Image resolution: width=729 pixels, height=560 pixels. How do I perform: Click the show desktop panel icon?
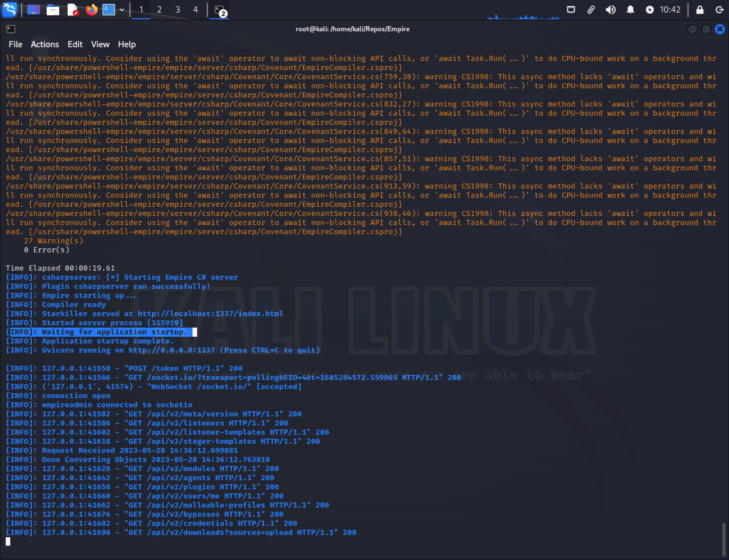coord(34,10)
